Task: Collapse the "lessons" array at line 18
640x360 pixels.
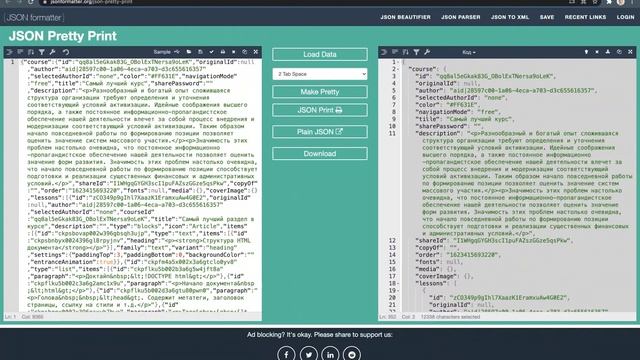Action: [x=398, y=283]
